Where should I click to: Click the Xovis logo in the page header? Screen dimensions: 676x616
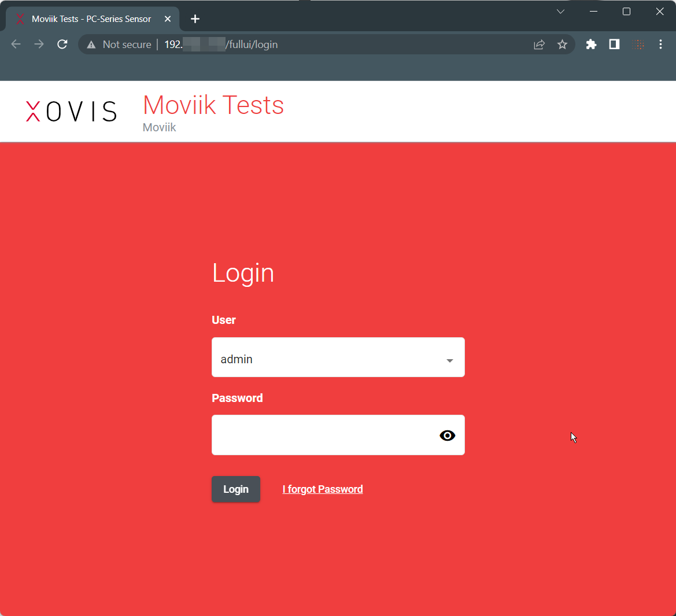(x=71, y=111)
